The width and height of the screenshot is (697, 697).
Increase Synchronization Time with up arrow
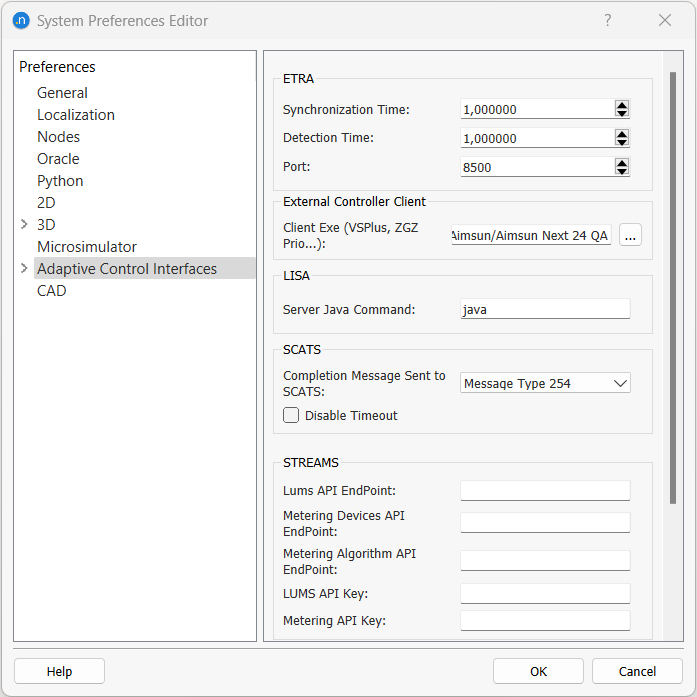(x=621, y=105)
